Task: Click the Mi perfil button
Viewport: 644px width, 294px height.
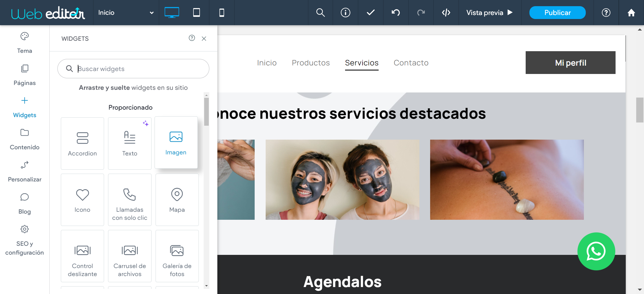Action: tap(570, 63)
